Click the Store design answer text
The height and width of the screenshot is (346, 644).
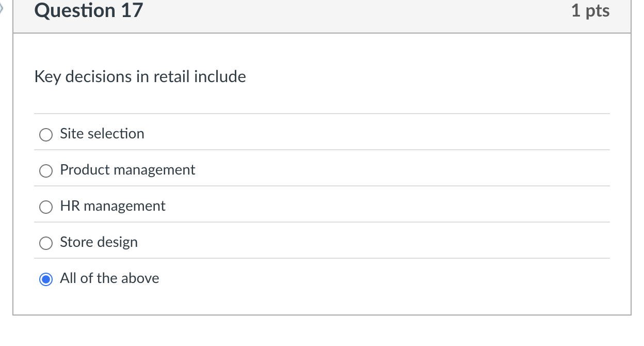(99, 242)
